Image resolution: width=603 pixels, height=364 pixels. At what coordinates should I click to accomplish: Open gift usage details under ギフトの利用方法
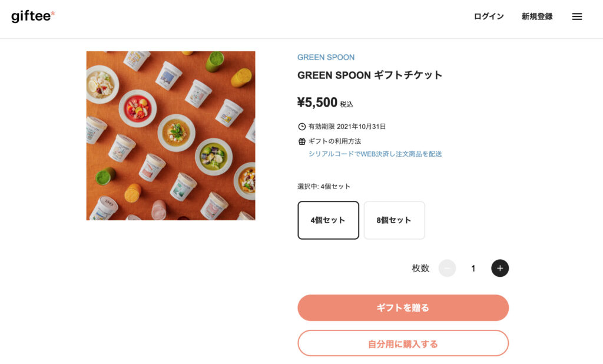click(375, 154)
